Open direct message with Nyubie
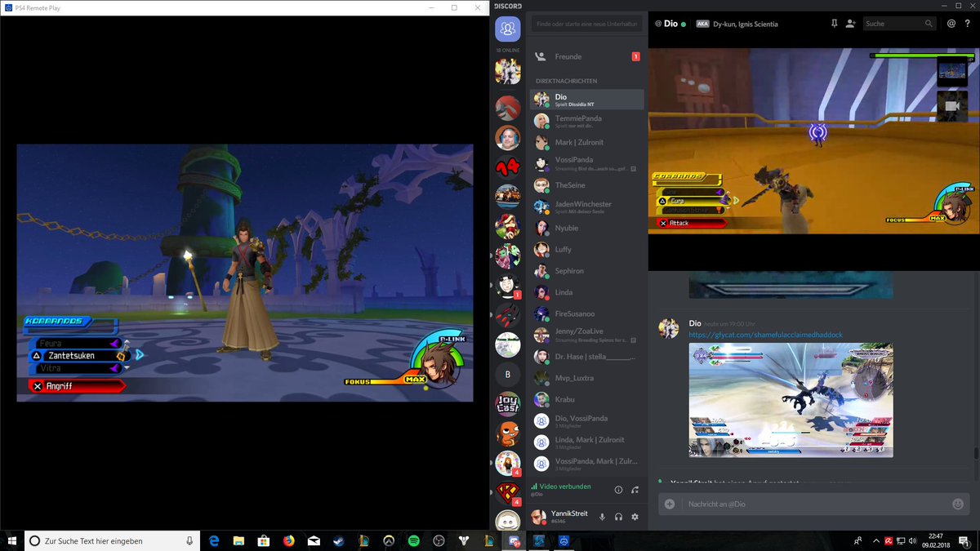Image resolution: width=980 pixels, height=551 pixels. (586, 229)
